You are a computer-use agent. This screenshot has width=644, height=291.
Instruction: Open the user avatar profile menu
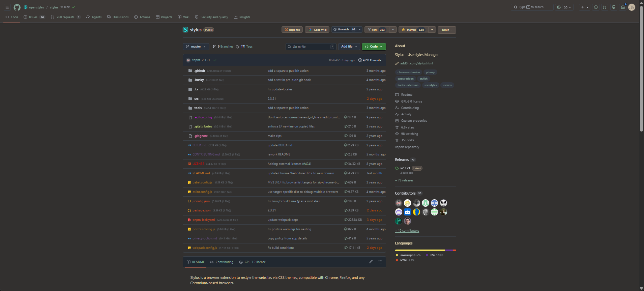pyautogui.click(x=632, y=7)
